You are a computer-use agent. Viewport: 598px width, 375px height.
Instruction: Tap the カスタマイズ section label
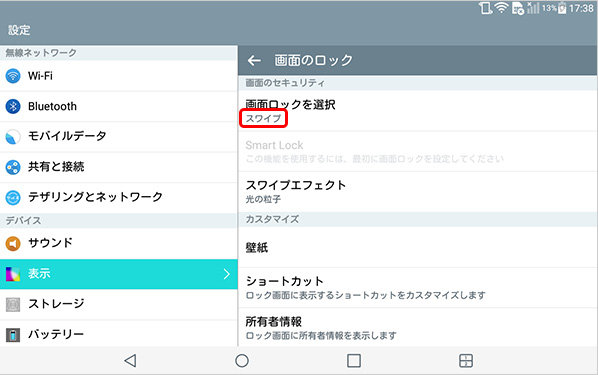coord(272,219)
